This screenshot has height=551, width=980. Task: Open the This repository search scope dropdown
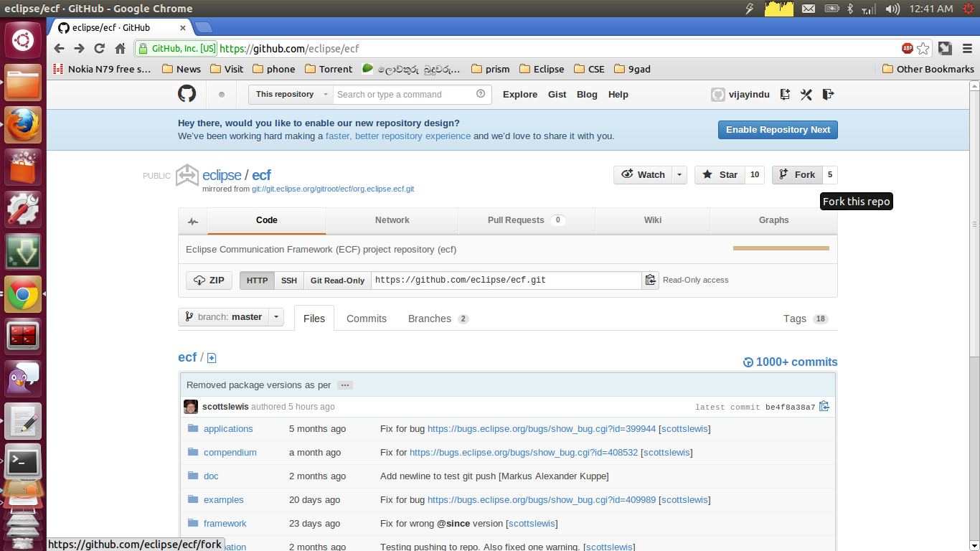click(x=291, y=95)
